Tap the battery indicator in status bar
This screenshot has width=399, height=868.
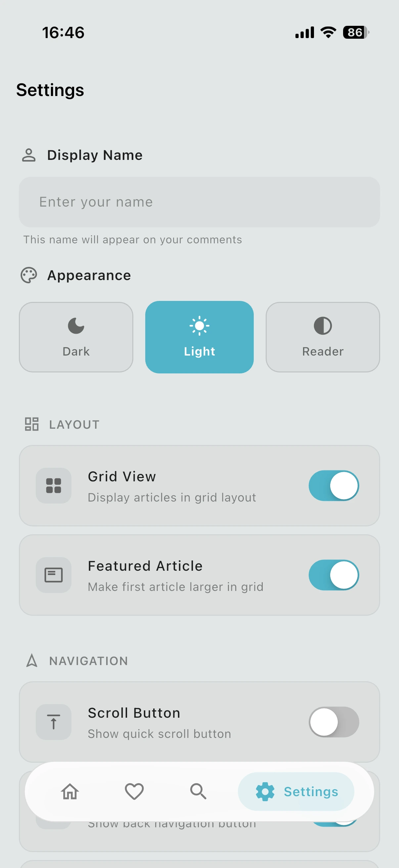(356, 33)
